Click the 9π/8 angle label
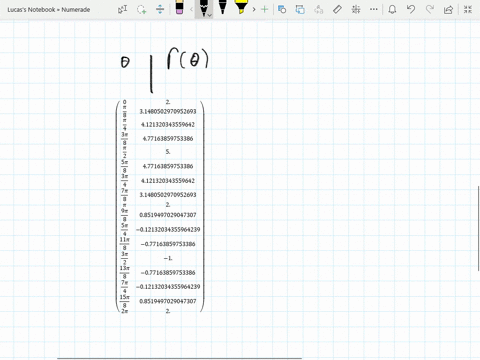Image resolution: width=480 pixels, height=360 pixels. coord(124,215)
